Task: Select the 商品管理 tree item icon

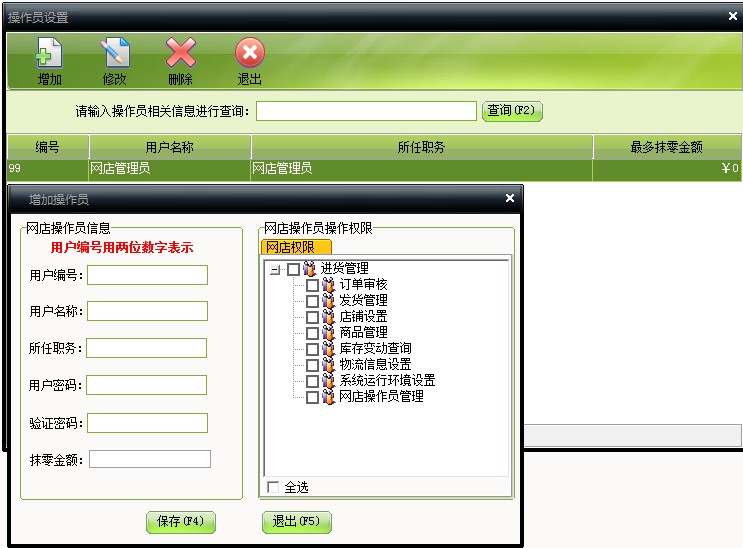Action: click(328, 333)
